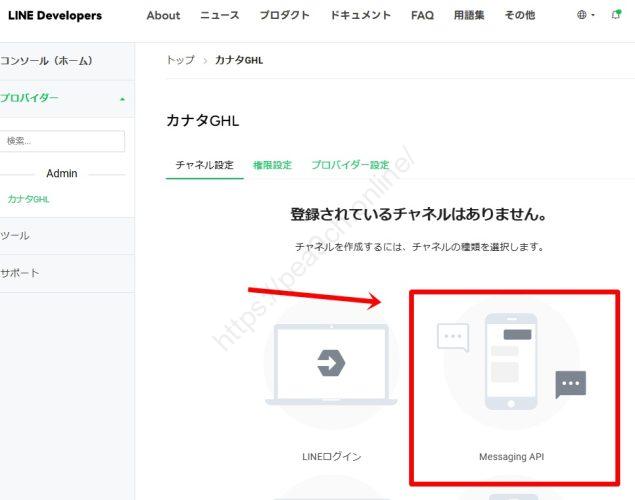Open the プロダクト menu
Screen dimensions: 635x500
pyautogui.click(x=284, y=16)
